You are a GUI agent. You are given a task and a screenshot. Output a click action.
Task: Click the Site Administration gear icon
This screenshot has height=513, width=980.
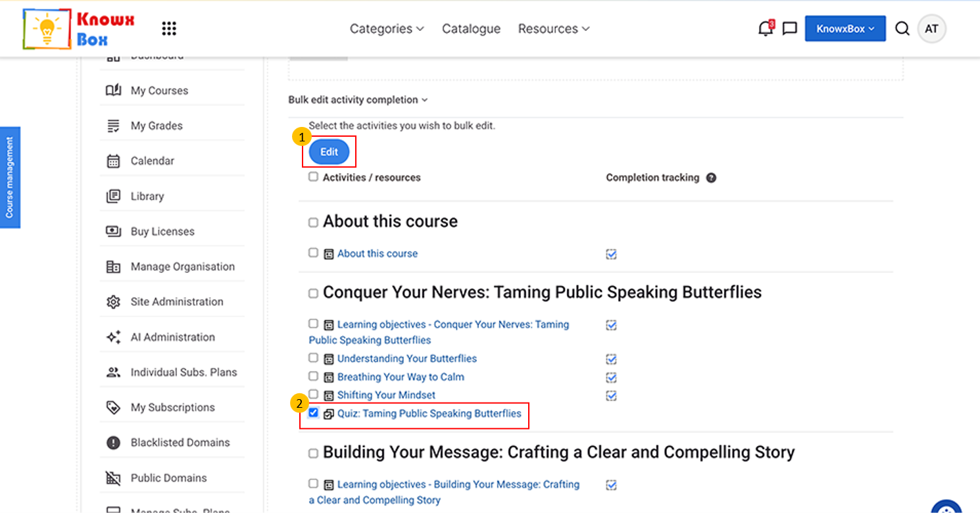(113, 302)
